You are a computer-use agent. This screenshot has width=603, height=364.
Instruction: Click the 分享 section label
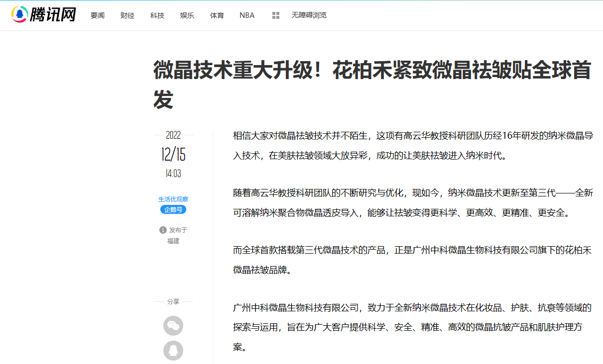173,301
